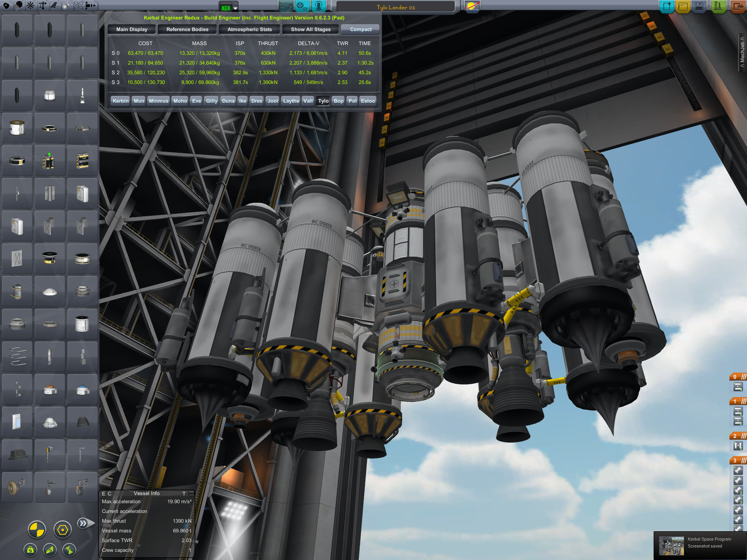Save the current craft
747x560 pixels.
click(x=699, y=6)
